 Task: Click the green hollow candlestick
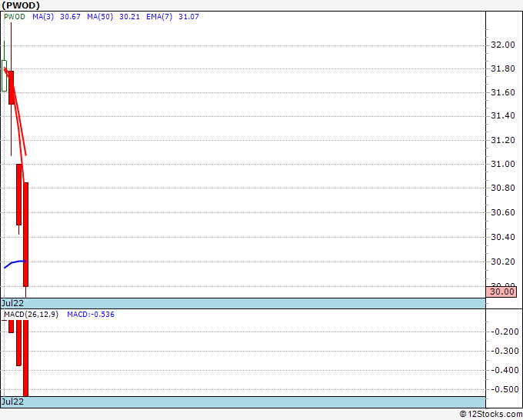click(x=4, y=75)
